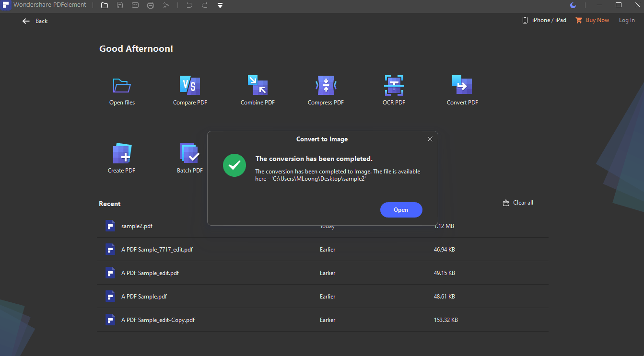Open A PDF Sample_7717_edit.pdf from recent list
Image resolution: width=644 pixels, height=356 pixels.
pos(157,250)
